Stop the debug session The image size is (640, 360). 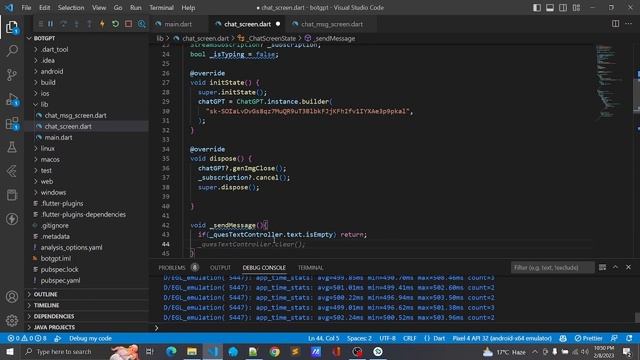128,24
